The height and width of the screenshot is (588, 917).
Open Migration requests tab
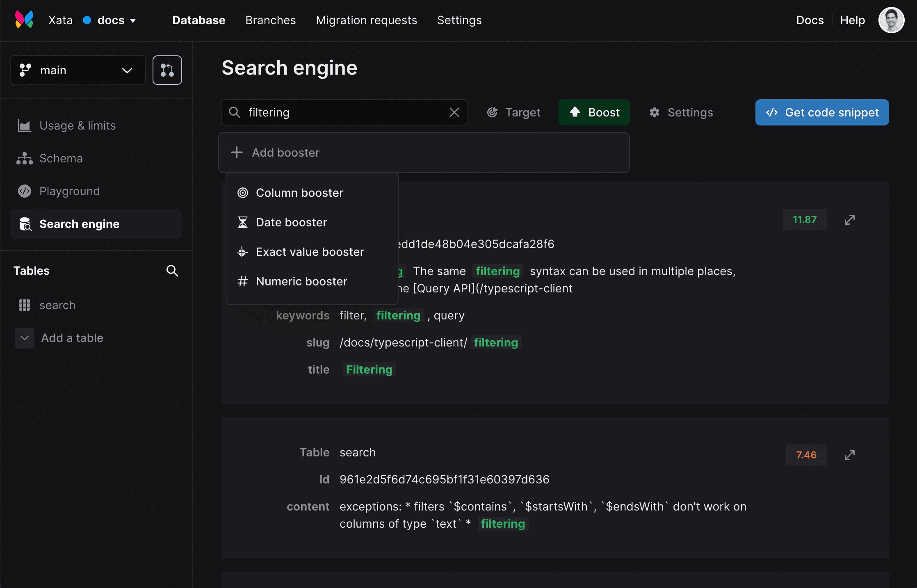(366, 20)
